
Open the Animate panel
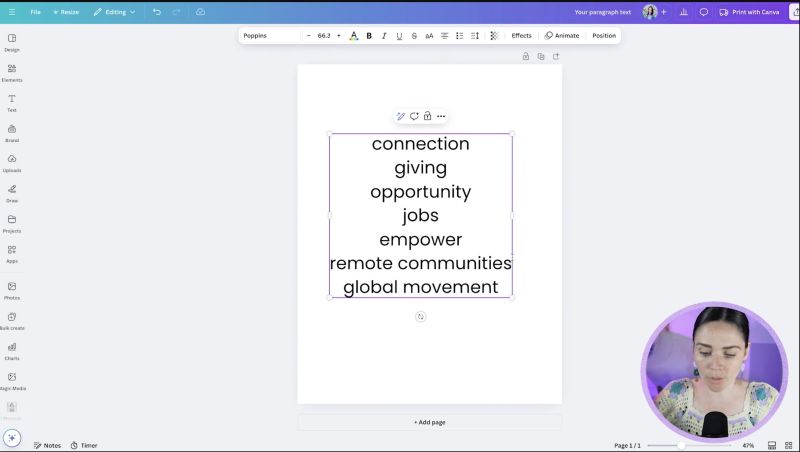click(x=562, y=36)
